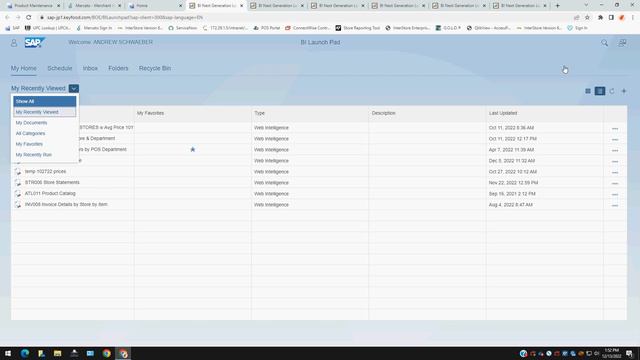This screenshot has width=640, height=360.
Task: Collapse the My Recently Viewed dropdown arrow
Action: coord(73,88)
